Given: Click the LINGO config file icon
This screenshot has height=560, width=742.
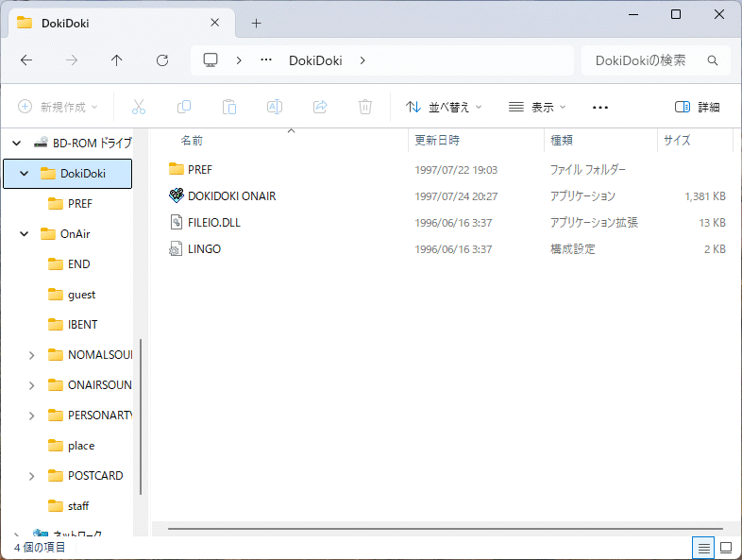Looking at the screenshot, I should click(176, 248).
